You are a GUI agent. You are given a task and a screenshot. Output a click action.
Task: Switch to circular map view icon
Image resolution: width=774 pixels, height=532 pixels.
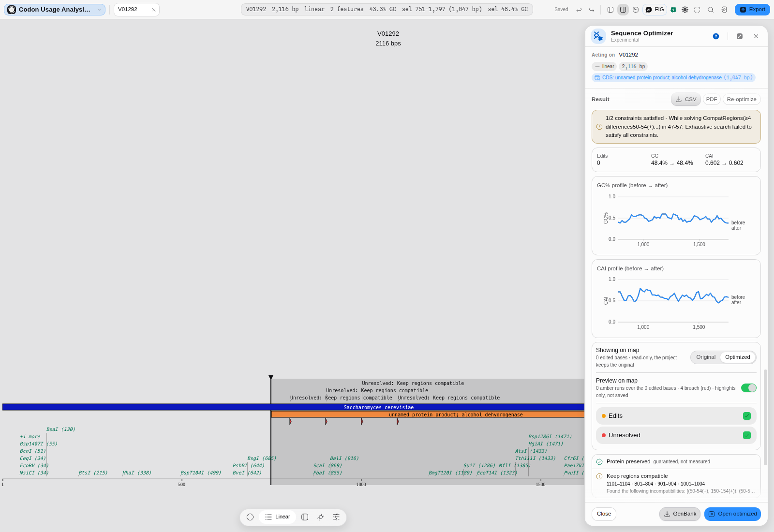tap(250, 517)
